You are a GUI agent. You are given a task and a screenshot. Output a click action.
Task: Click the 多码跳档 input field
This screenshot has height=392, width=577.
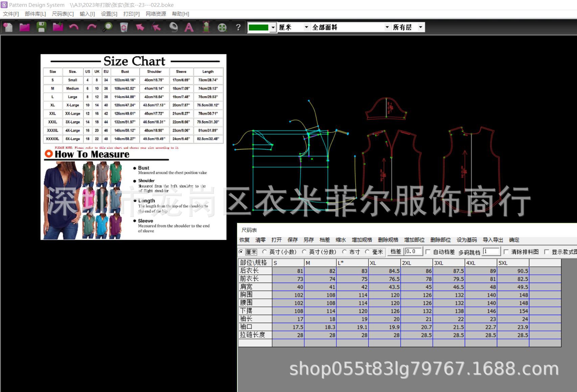click(x=491, y=252)
